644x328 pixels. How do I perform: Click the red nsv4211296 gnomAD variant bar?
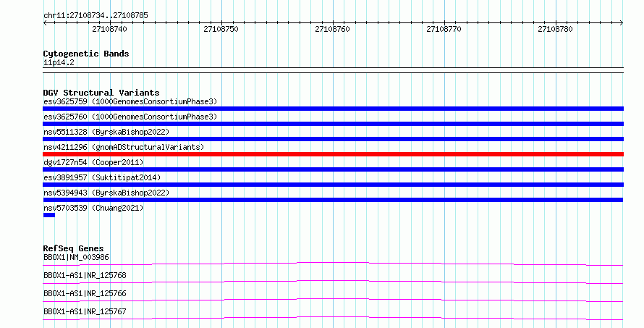(x=333, y=154)
